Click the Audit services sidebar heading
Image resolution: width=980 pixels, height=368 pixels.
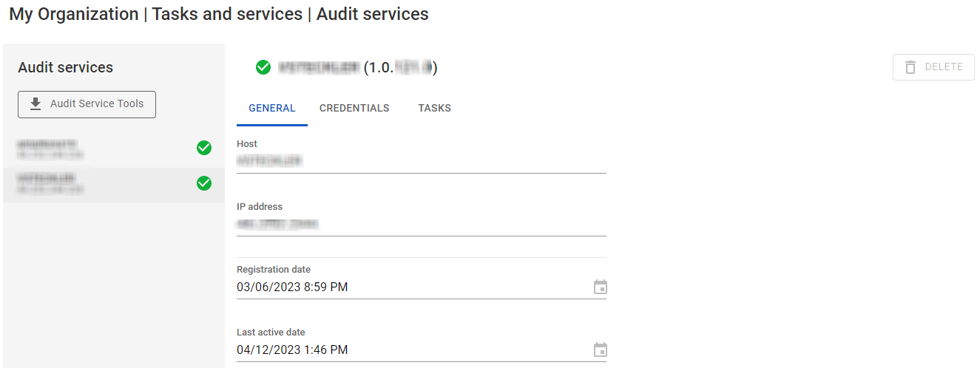(65, 67)
